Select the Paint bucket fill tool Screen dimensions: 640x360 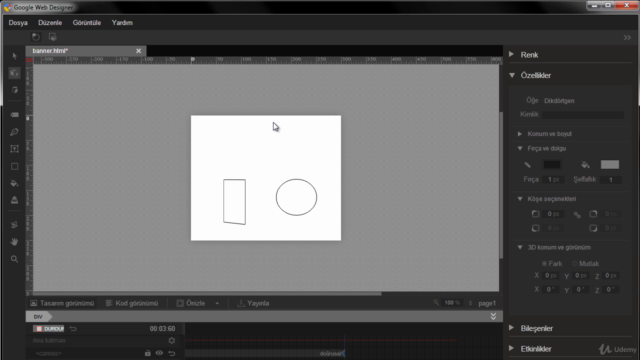pyautogui.click(x=15, y=183)
